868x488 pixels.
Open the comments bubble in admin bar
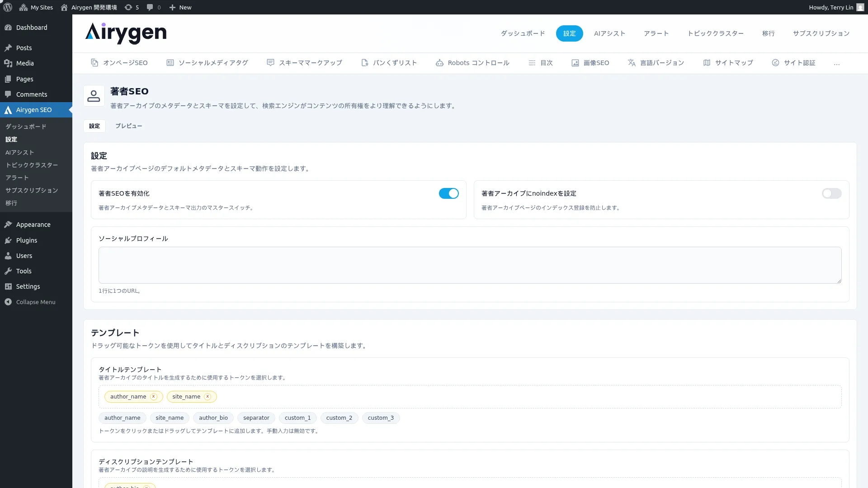(154, 7)
